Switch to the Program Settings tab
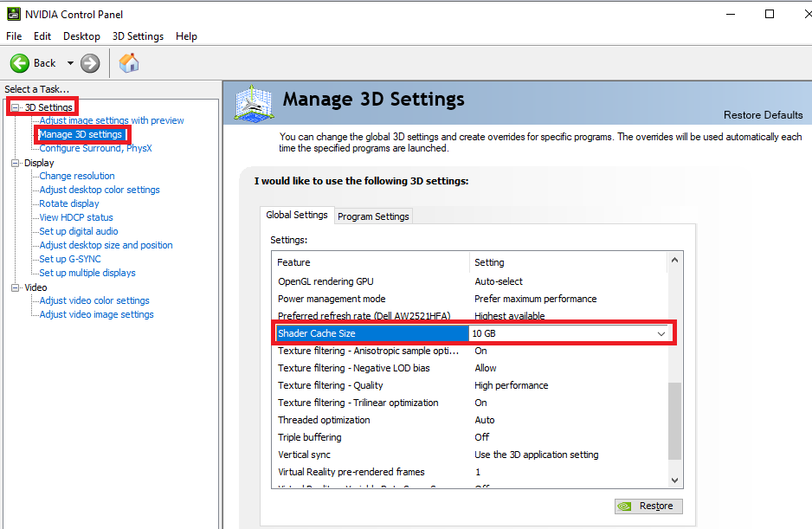Viewport: 812px width, 529px height. 373,216
